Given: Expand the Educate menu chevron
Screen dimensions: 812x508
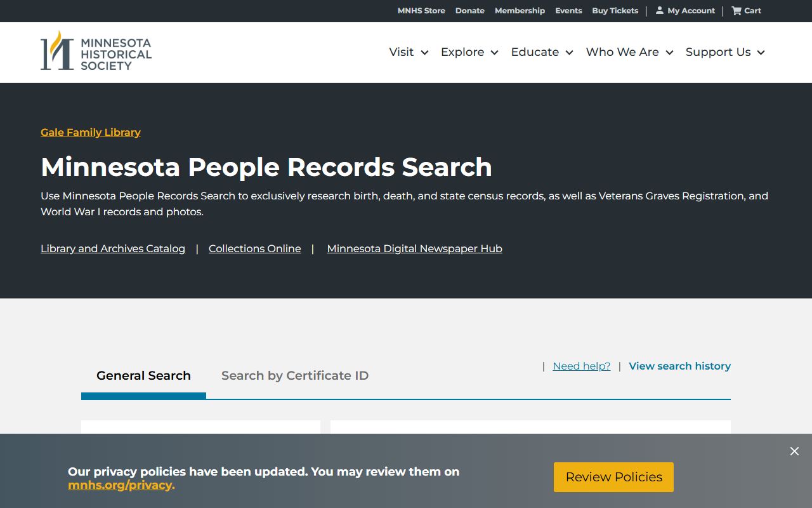Looking at the screenshot, I should [x=569, y=53].
